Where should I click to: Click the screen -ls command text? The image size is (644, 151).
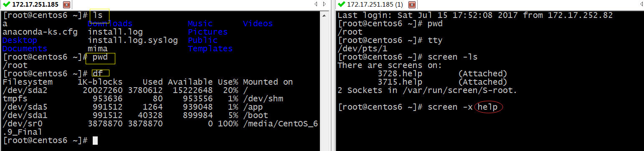(452, 57)
